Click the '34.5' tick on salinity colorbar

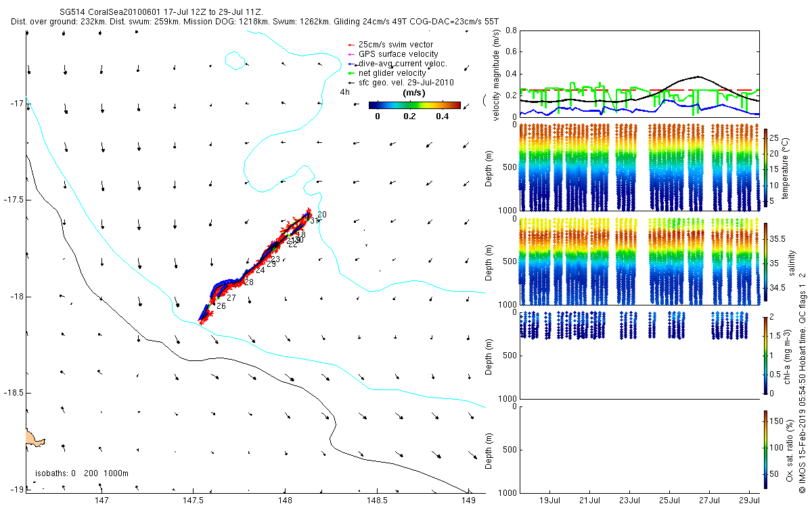pos(778,289)
